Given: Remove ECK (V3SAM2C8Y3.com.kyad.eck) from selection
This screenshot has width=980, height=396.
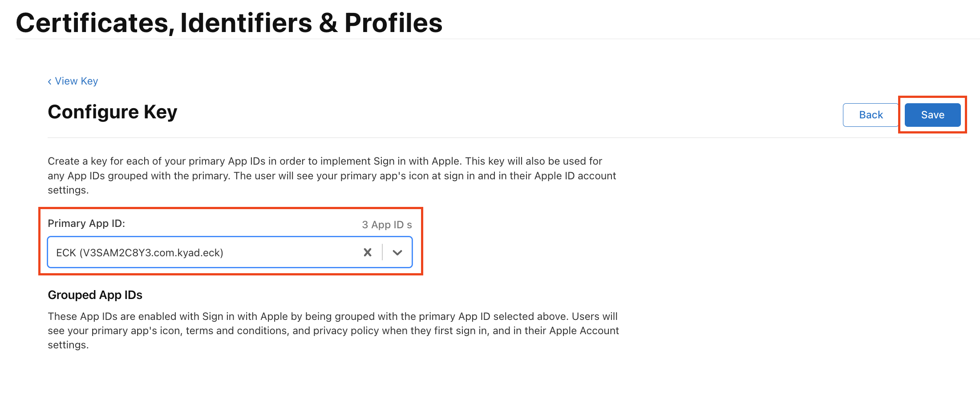Looking at the screenshot, I should point(368,252).
